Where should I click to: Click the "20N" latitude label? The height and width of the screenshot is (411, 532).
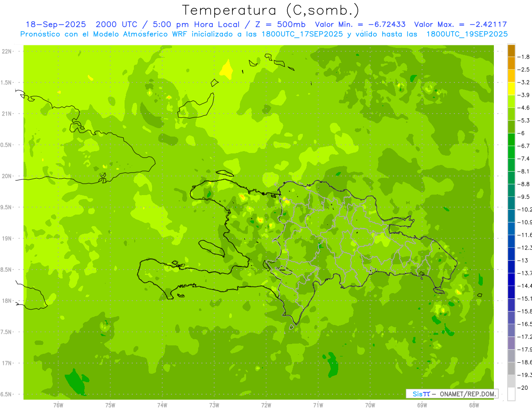(7, 176)
